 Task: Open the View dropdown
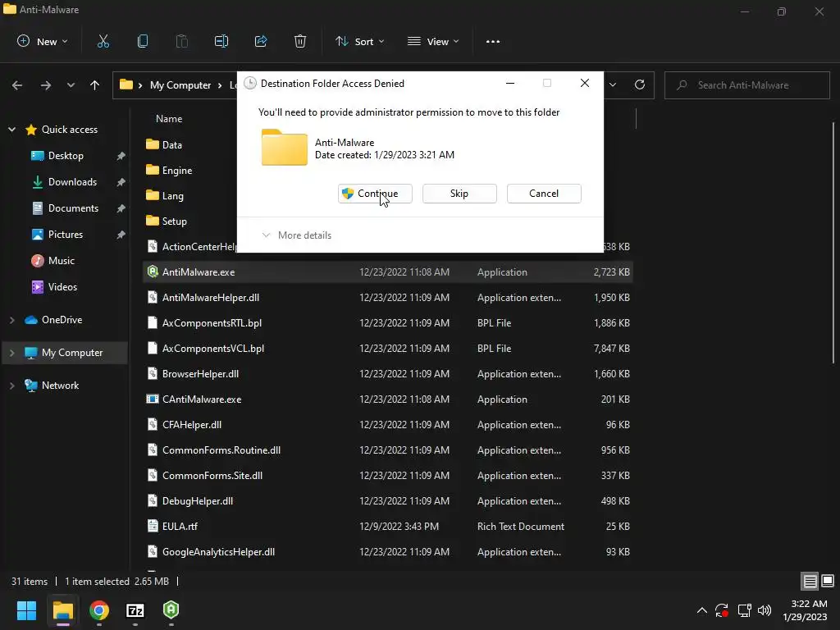click(x=433, y=41)
